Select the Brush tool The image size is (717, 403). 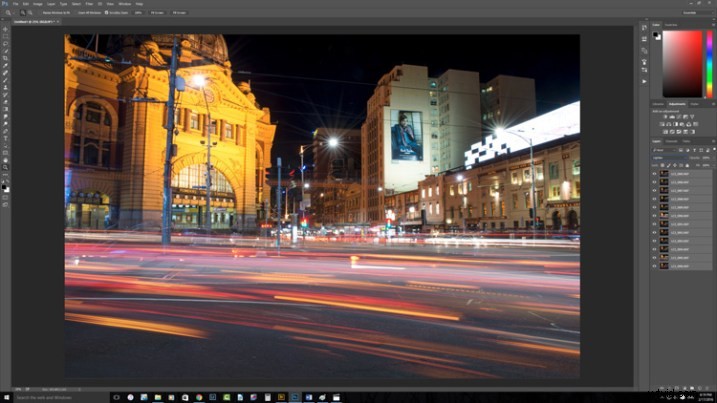[5, 81]
